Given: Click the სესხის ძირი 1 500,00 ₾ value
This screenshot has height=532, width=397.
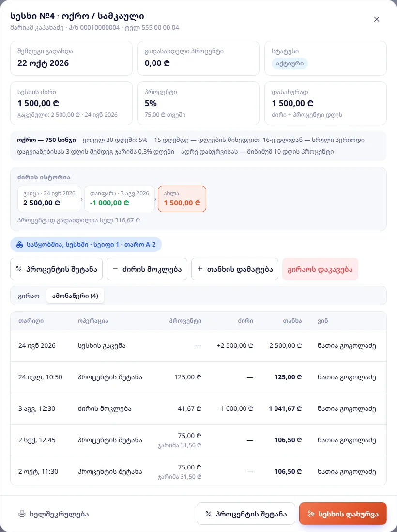Looking at the screenshot, I should coord(38,103).
